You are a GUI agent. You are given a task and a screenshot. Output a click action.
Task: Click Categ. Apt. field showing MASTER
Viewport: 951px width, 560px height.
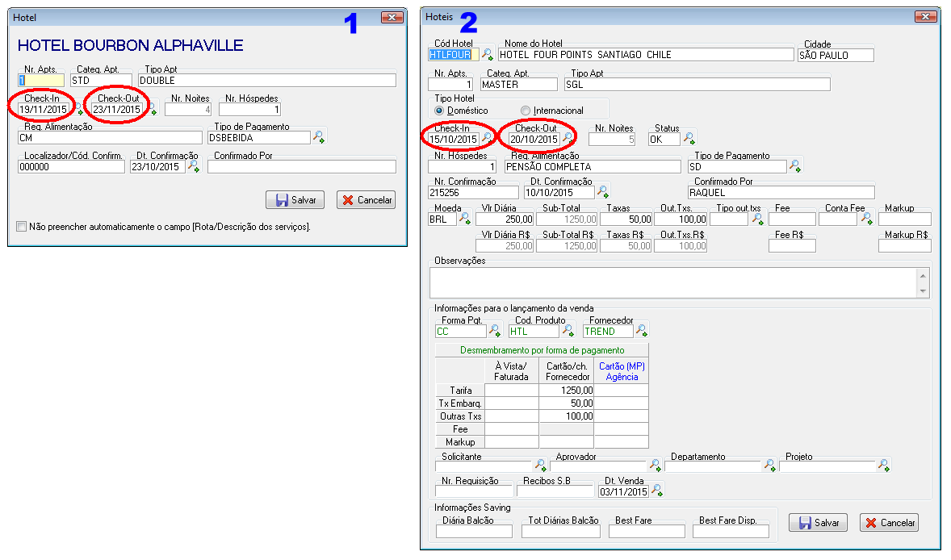pyautogui.click(x=518, y=85)
